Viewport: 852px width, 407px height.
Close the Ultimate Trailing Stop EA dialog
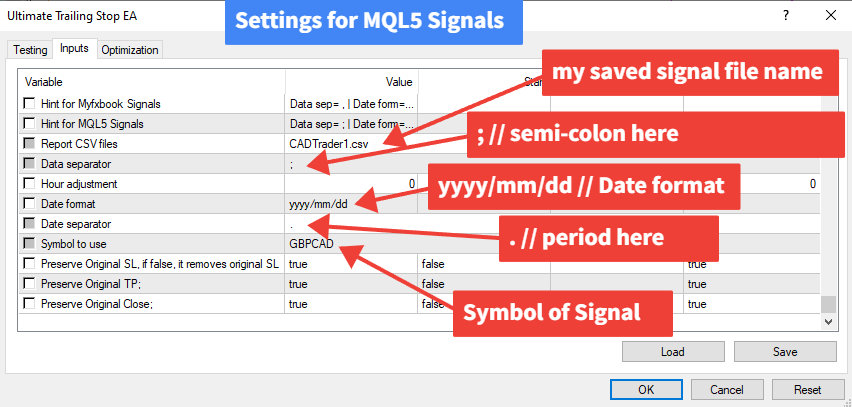(x=828, y=15)
